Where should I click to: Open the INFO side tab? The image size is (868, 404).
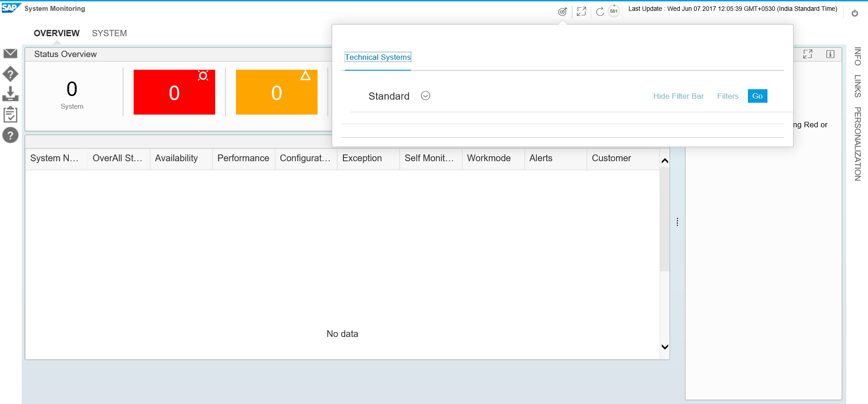click(858, 56)
